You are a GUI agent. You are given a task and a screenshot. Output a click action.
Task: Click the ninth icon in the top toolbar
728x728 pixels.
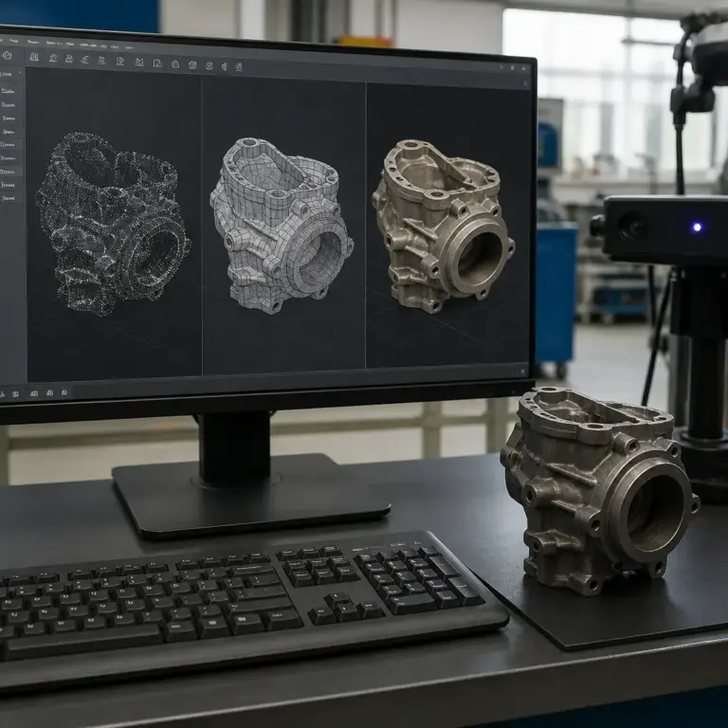[175, 64]
